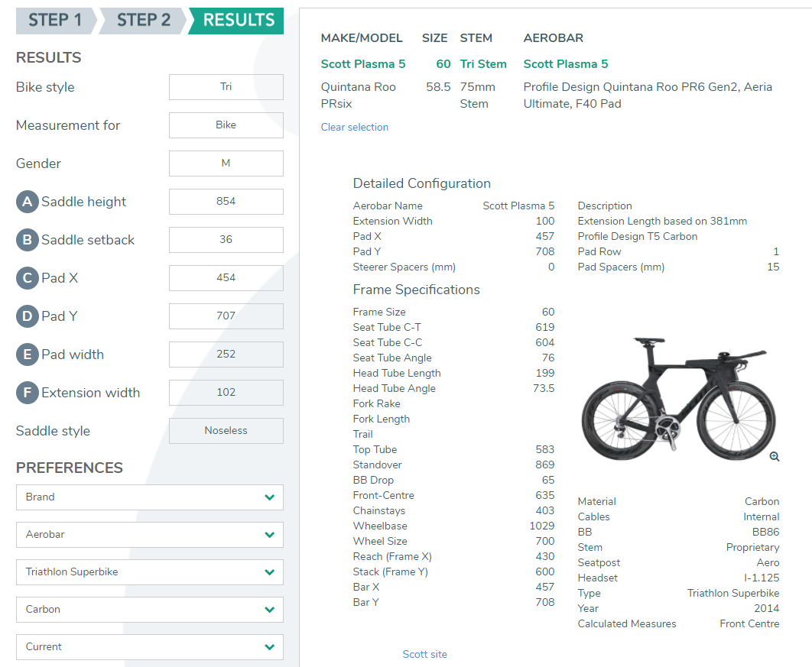This screenshot has height=667, width=812.
Task: Click the C badge beside Pad X
Action: (28, 278)
